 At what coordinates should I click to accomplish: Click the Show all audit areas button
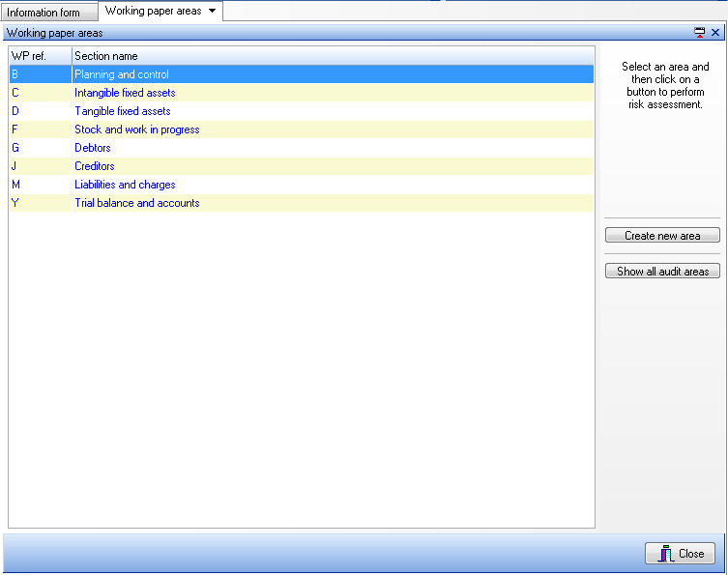[662, 271]
